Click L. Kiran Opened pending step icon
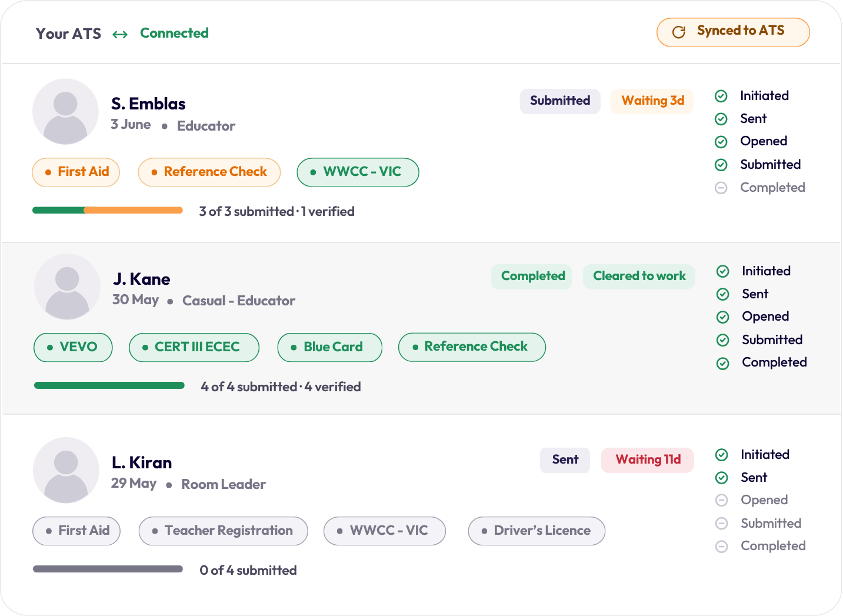The height and width of the screenshot is (616, 843). [x=722, y=500]
